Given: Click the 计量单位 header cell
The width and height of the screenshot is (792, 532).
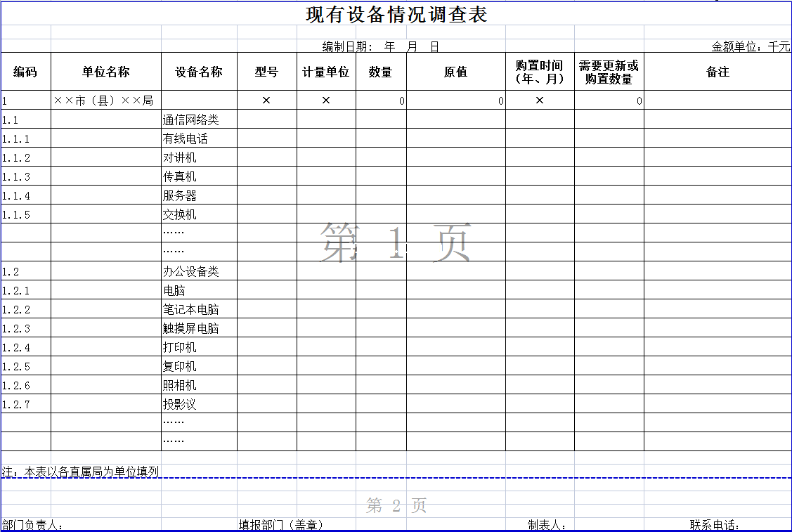Looking at the screenshot, I should [326, 72].
